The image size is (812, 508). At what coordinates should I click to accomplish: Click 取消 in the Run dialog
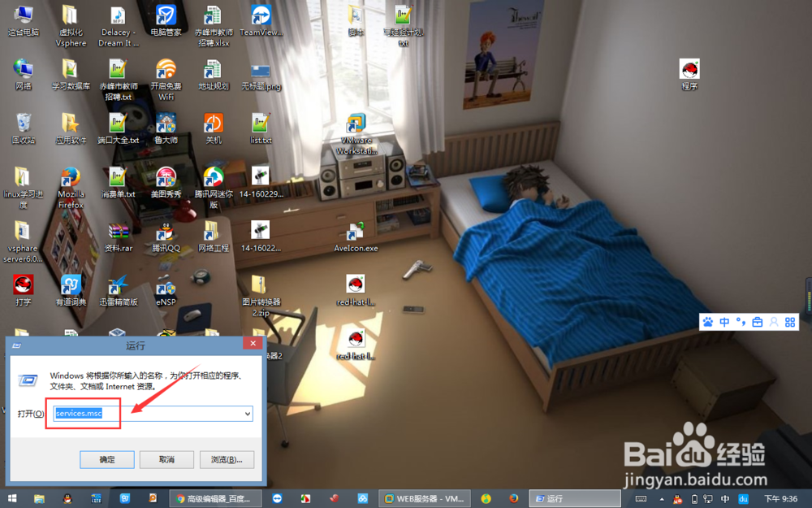point(166,460)
